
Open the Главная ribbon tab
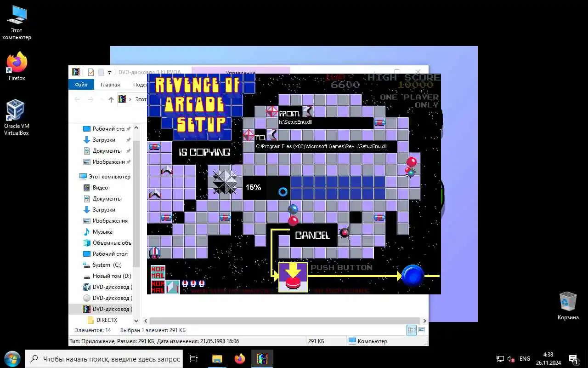point(110,85)
